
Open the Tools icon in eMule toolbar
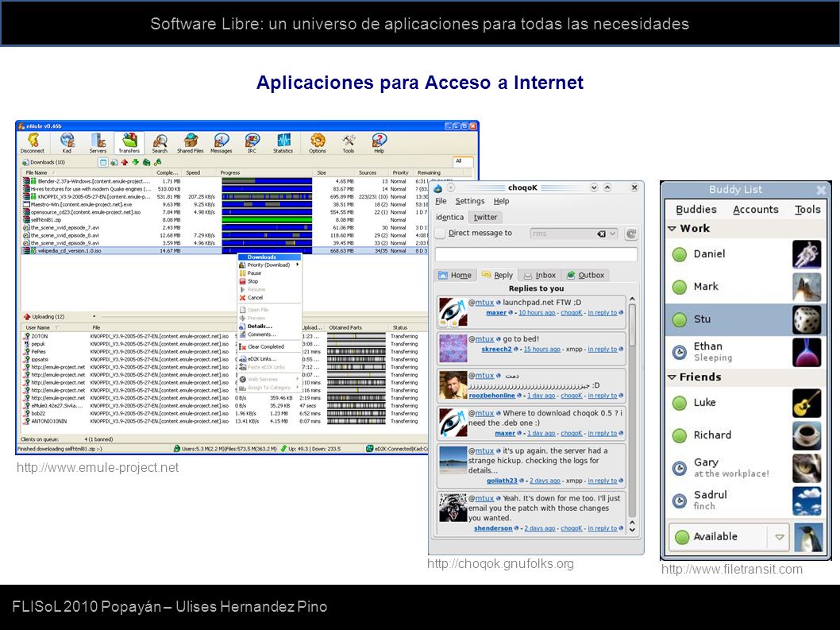pos(349,143)
